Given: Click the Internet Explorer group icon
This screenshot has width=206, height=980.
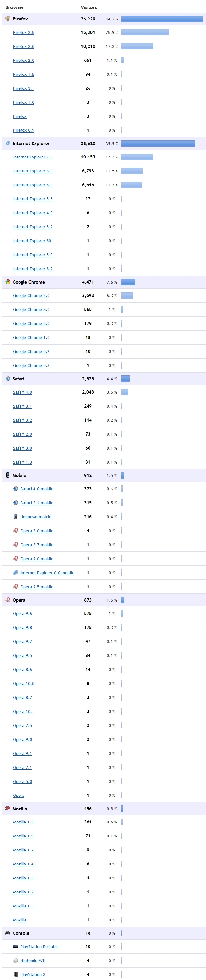Looking at the screenshot, I should point(7,143).
